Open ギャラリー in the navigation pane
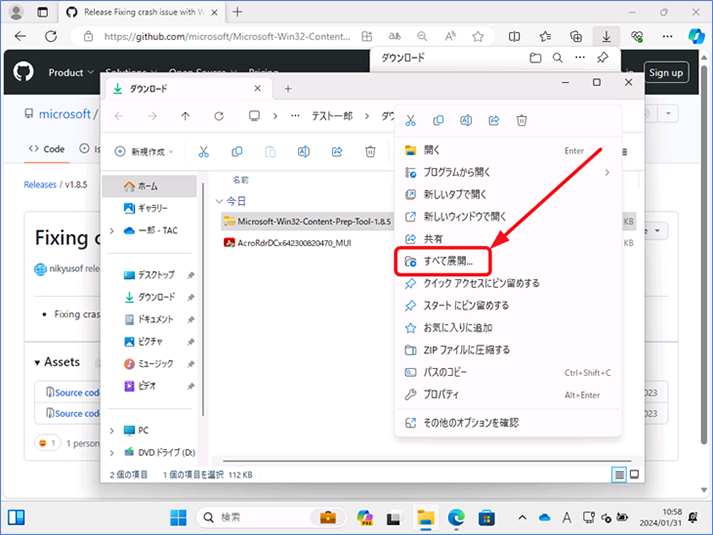 pyautogui.click(x=150, y=208)
